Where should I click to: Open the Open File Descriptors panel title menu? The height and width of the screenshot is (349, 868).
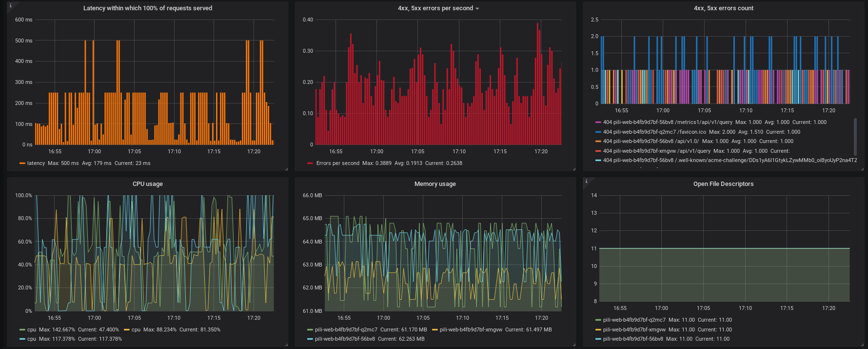pyautogui.click(x=723, y=184)
